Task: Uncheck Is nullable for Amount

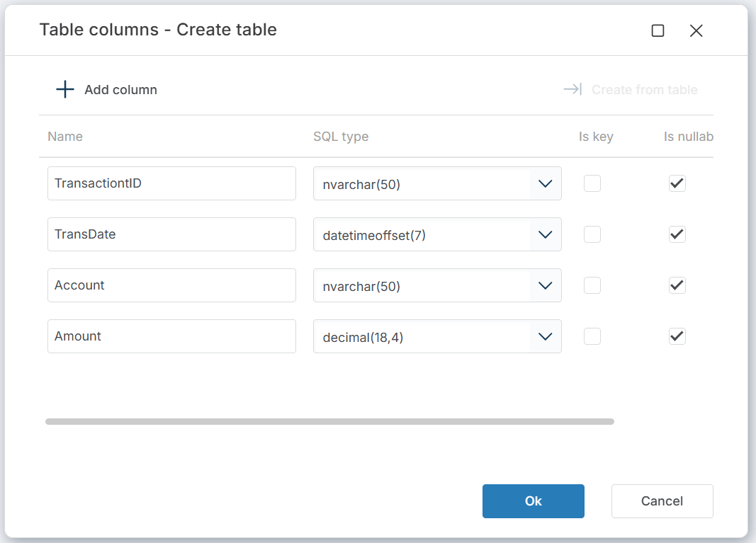Action: pos(677,337)
